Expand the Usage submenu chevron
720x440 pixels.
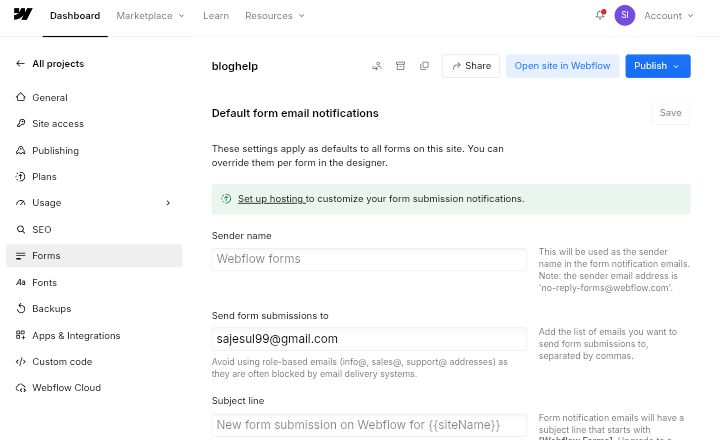[168, 203]
